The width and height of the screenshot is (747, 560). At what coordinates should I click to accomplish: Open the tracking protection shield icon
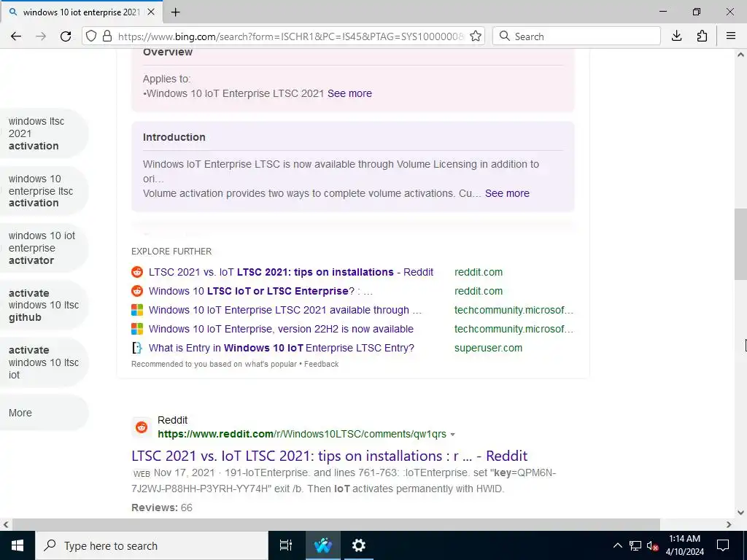(91, 36)
